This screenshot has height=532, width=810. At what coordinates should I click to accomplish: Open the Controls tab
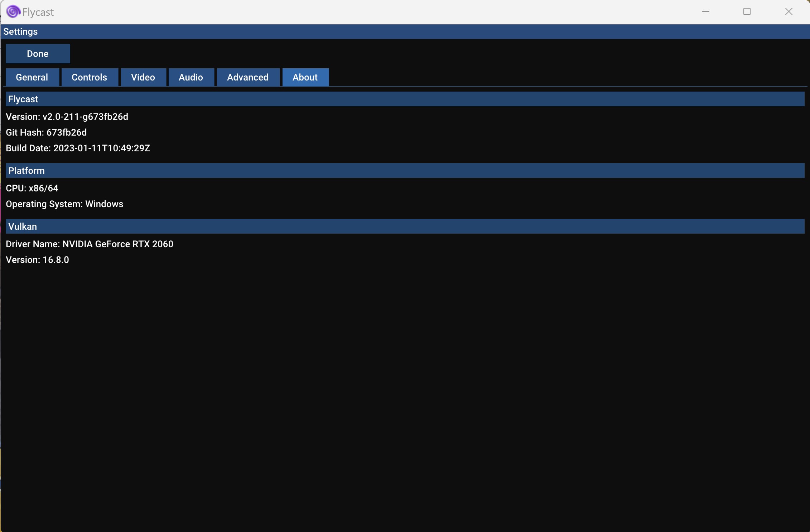point(90,77)
